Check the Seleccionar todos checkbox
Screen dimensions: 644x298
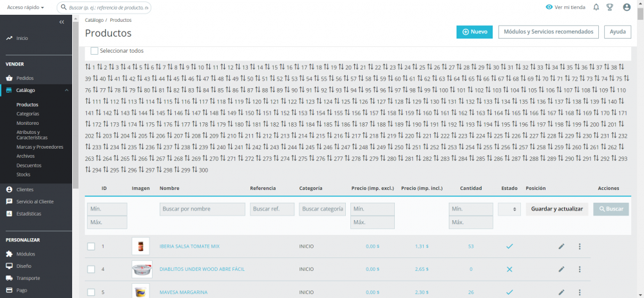(x=95, y=51)
